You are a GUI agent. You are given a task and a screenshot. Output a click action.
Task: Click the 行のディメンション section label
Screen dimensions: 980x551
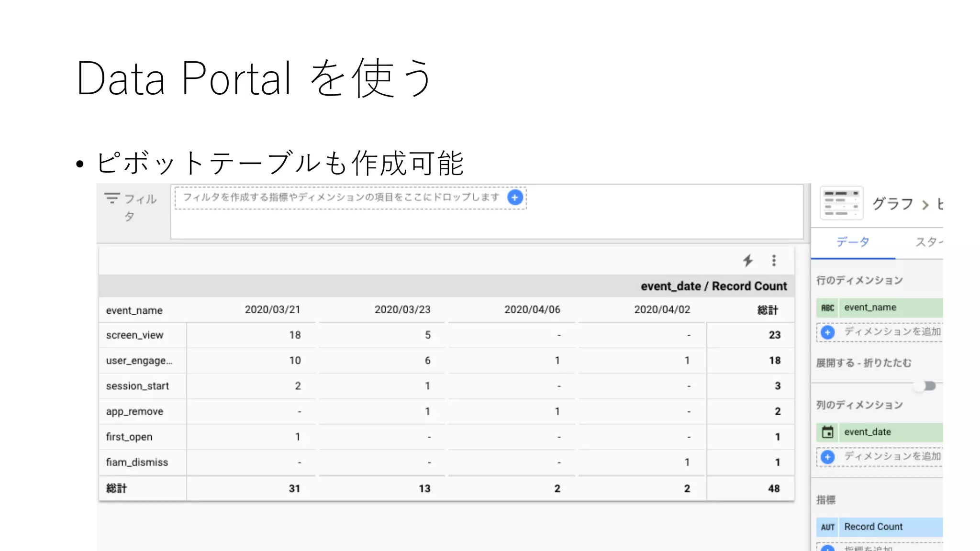click(x=859, y=280)
